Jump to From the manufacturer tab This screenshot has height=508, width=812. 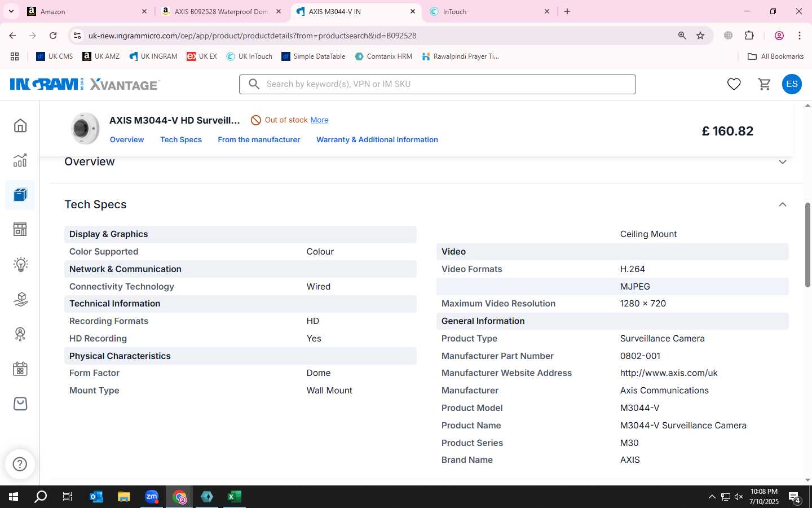pyautogui.click(x=259, y=140)
